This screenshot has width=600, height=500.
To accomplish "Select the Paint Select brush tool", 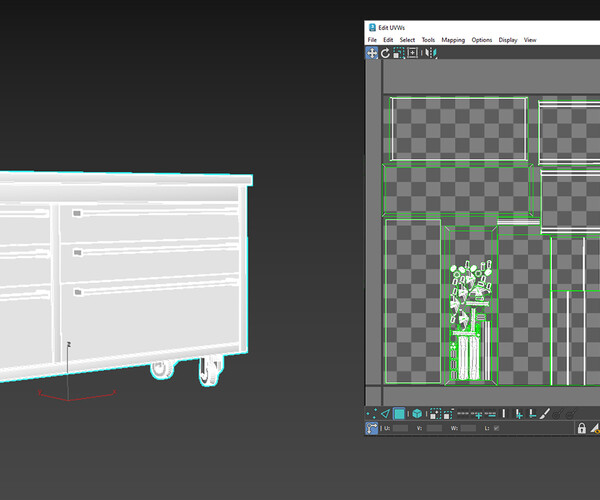I will click(545, 413).
